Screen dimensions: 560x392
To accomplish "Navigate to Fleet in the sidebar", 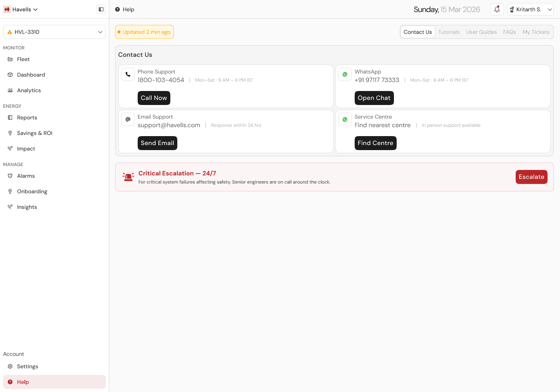I will [54, 59].
